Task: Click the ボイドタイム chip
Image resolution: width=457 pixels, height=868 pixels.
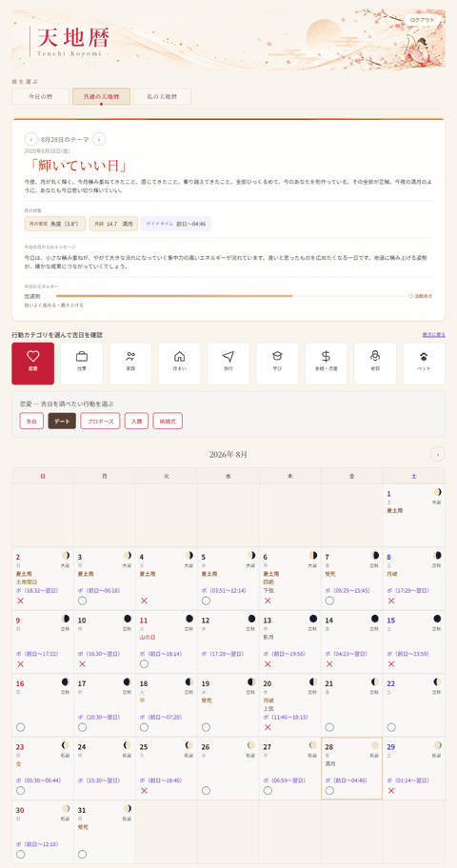Action: pos(176,224)
